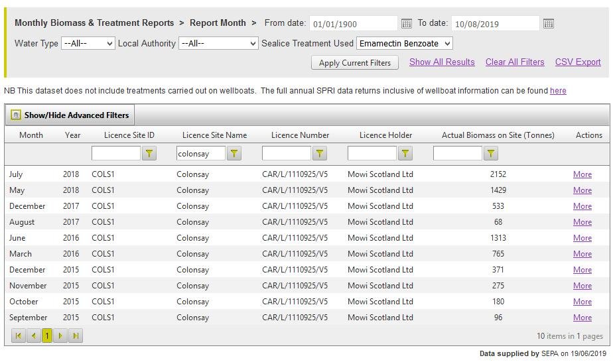
Task: Go to the first page of results
Action: click(19, 336)
